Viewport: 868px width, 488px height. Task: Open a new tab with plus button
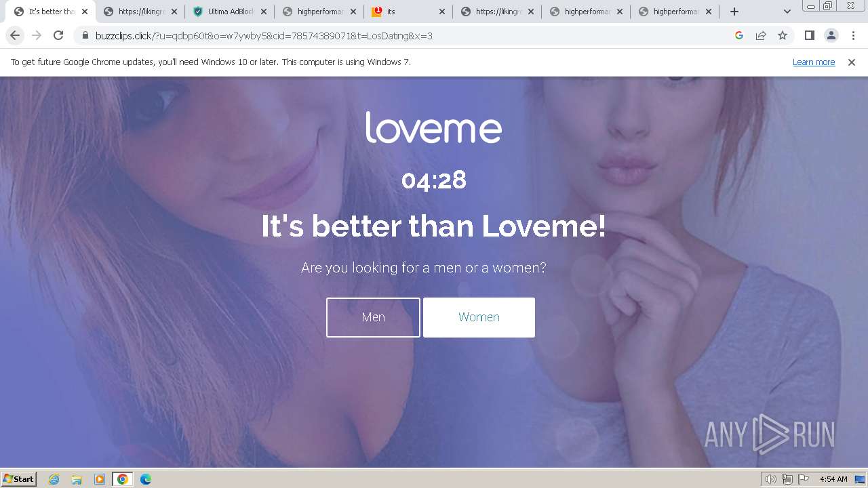tap(734, 12)
